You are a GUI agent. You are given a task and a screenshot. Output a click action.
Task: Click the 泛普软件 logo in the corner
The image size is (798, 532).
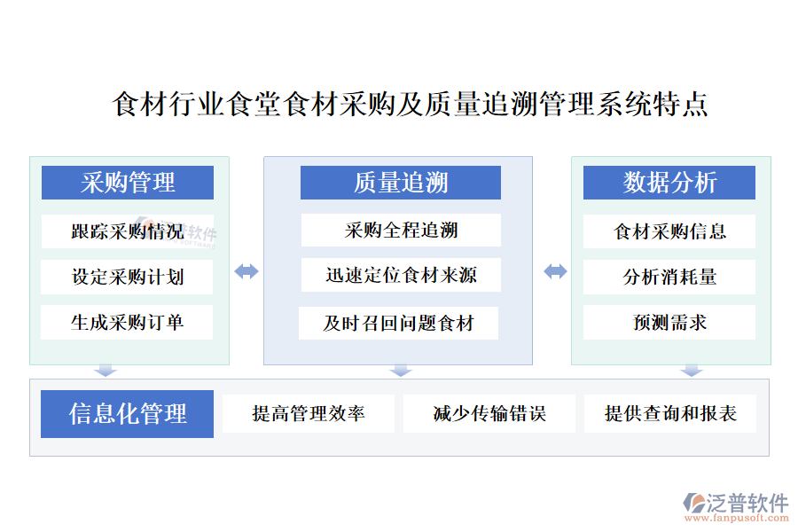pyautogui.click(x=736, y=507)
